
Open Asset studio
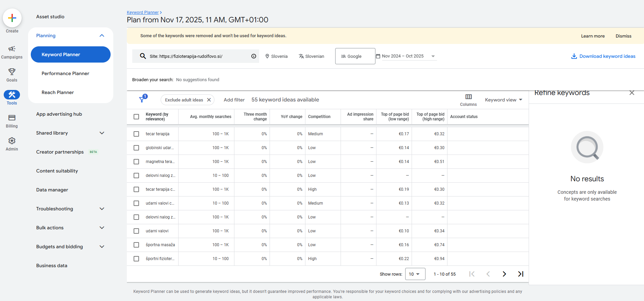pyautogui.click(x=50, y=17)
